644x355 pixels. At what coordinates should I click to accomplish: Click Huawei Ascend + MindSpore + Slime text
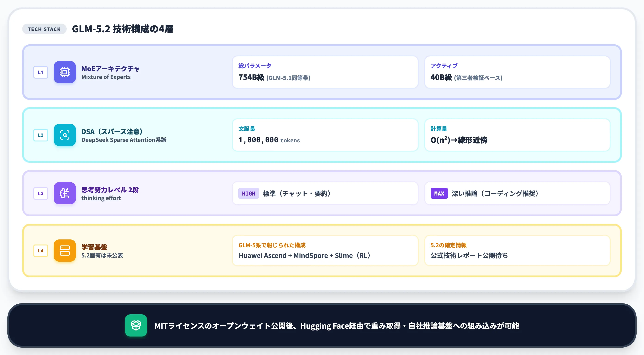304,255
